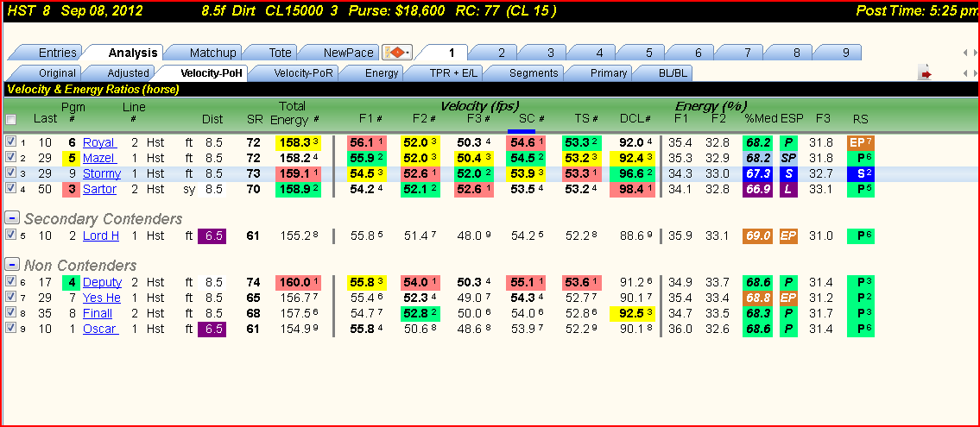Click the red 98.4 DCL value for Sartor
Screen dimensions: 980x427
click(x=633, y=189)
